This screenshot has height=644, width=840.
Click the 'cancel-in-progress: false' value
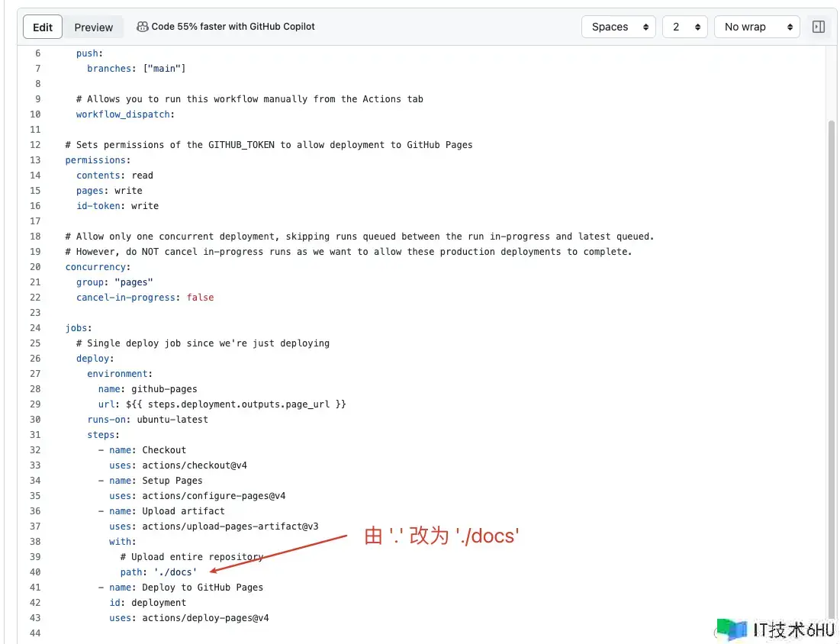pyautogui.click(x=200, y=298)
